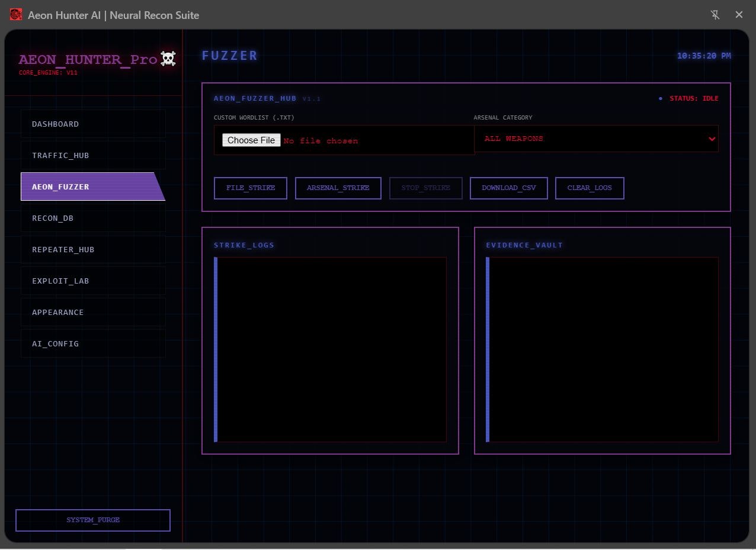This screenshot has height=550, width=756.
Task: Start an ARSENAL_STRIKE
Action: [x=338, y=188]
